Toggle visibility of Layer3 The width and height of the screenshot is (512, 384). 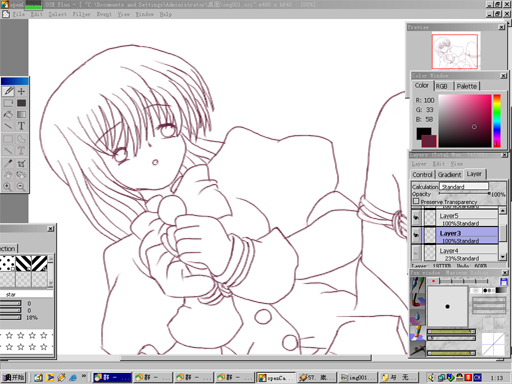click(x=416, y=235)
